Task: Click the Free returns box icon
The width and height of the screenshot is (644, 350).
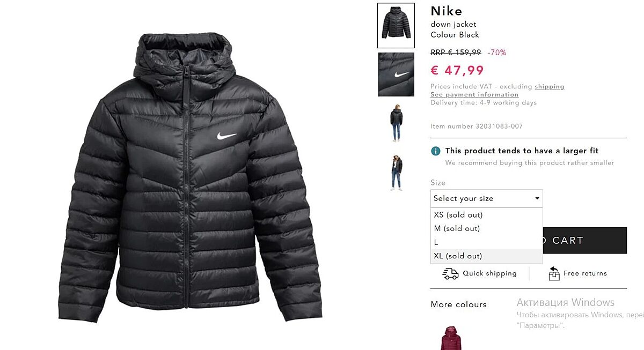Action: (554, 274)
